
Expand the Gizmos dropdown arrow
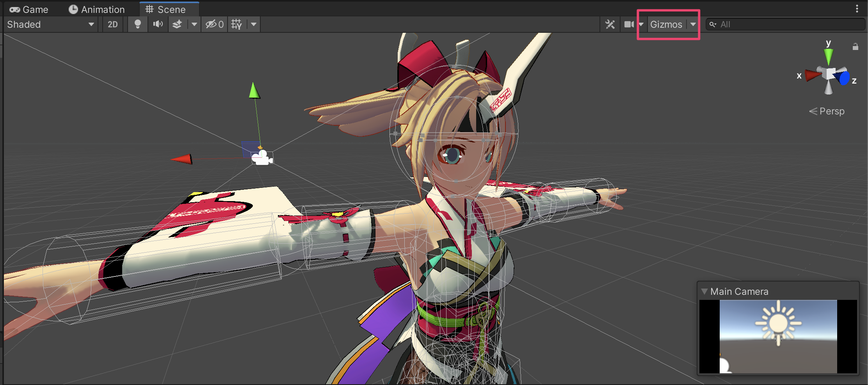pyautogui.click(x=693, y=24)
